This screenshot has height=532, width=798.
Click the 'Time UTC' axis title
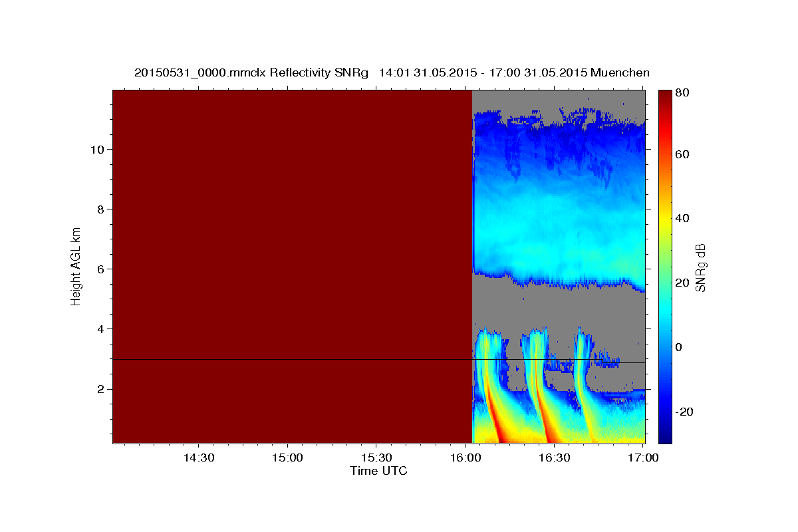378,471
